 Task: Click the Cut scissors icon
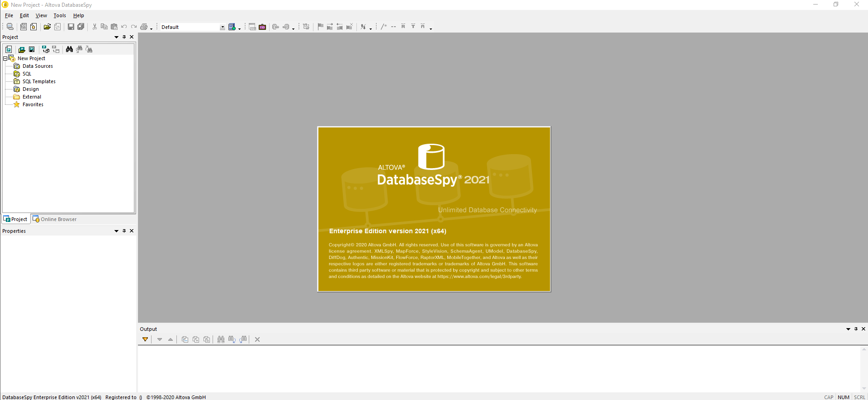tap(95, 27)
